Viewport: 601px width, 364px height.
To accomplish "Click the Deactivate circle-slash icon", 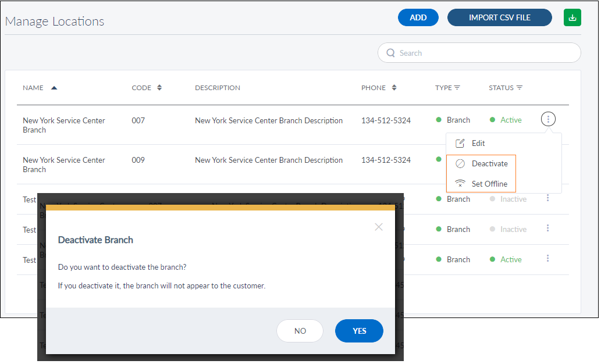I will 460,164.
